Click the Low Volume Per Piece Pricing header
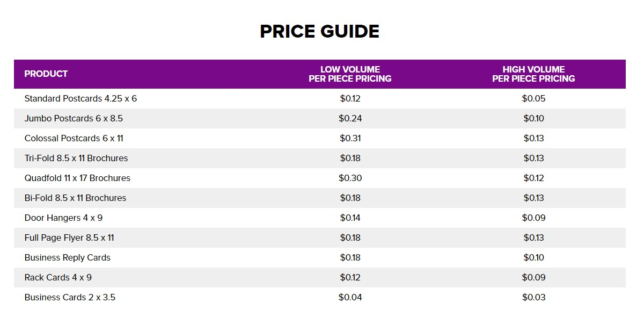Screen dimensions: 644x324 coord(350,74)
